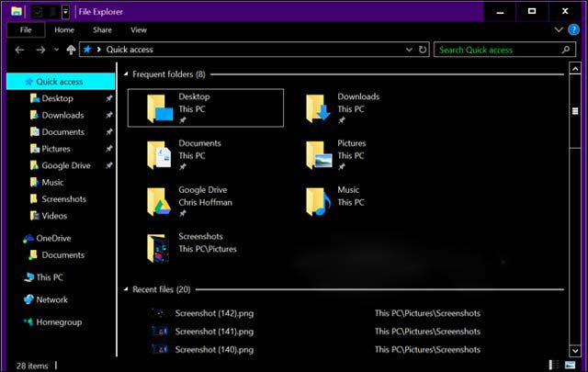588x372 pixels.
Task: Select OneDrive in the navigation pane
Action: (x=53, y=238)
